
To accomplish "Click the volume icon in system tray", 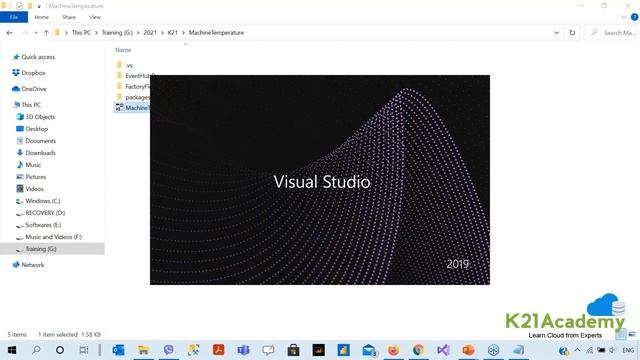I will [x=612, y=350].
